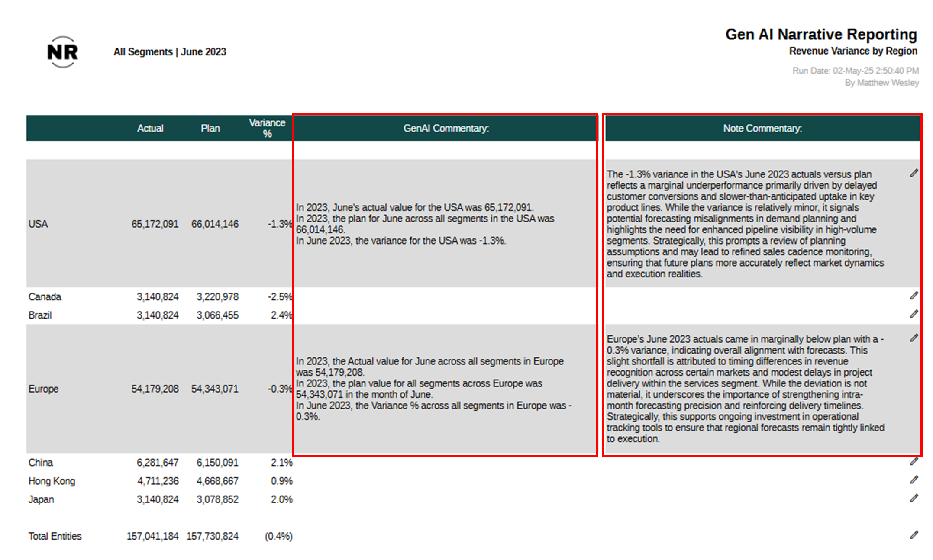Click the pencil edit icon for Japan row

click(914, 498)
